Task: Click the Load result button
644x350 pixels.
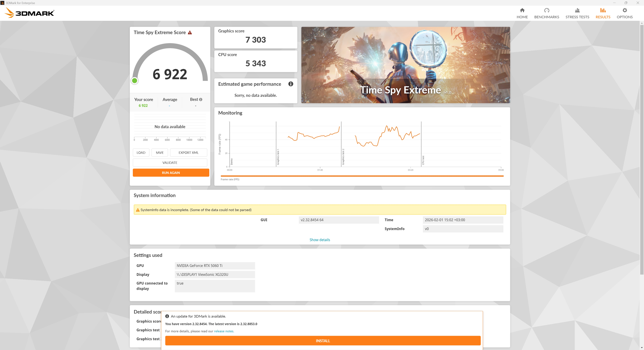Action: pos(141,152)
